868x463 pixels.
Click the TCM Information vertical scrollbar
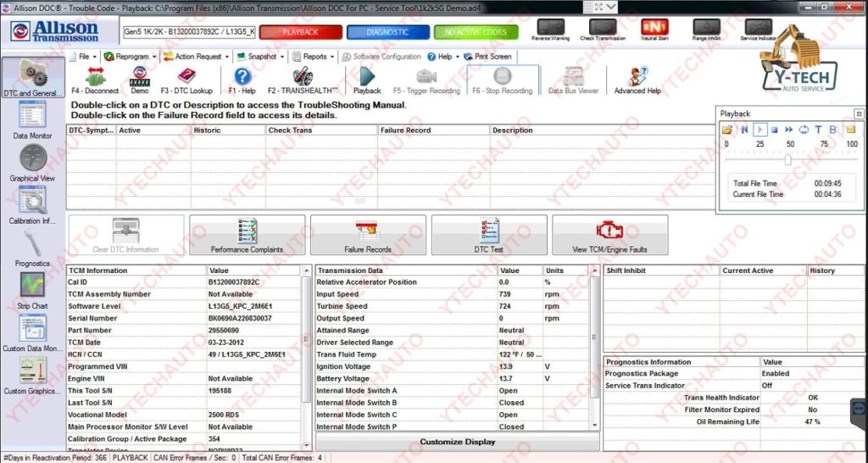click(x=307, y=357)
